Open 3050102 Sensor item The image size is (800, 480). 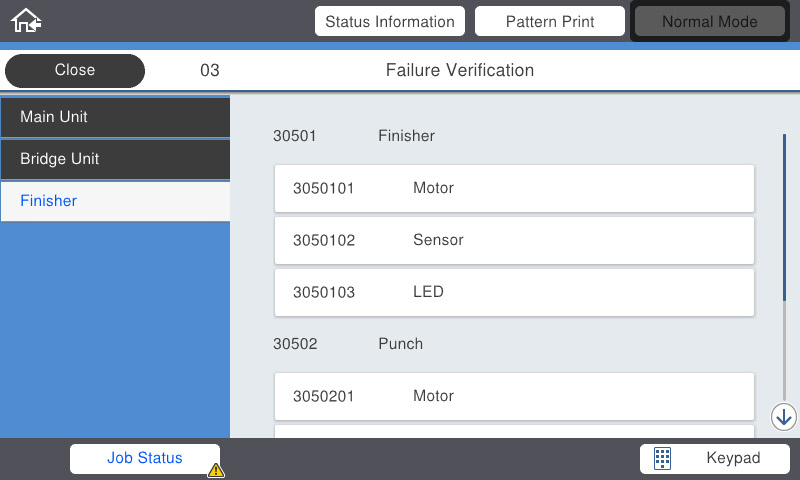point(514,240)
